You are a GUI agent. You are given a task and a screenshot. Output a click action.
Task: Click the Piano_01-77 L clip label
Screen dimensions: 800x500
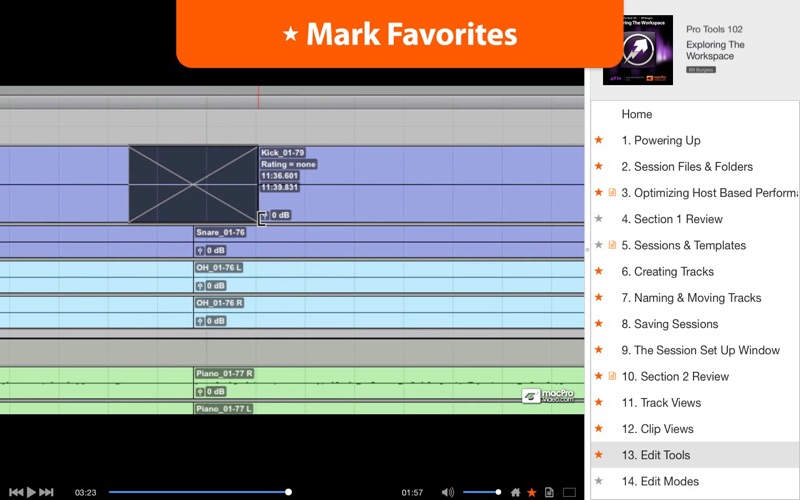(x=223, y=409)
